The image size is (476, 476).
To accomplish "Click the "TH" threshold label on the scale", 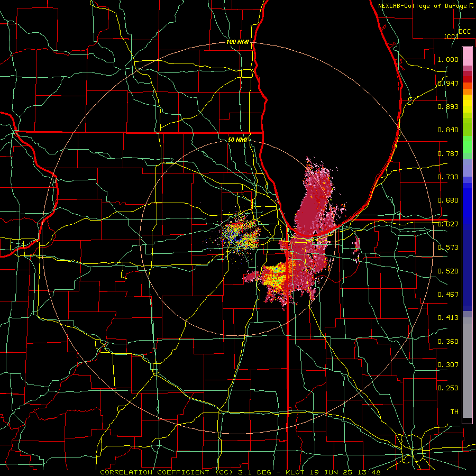I will coord(454,412).
